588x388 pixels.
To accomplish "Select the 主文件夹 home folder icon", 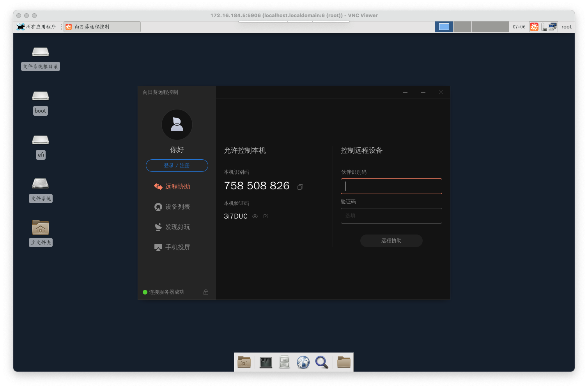I will (x=41, y=233).
